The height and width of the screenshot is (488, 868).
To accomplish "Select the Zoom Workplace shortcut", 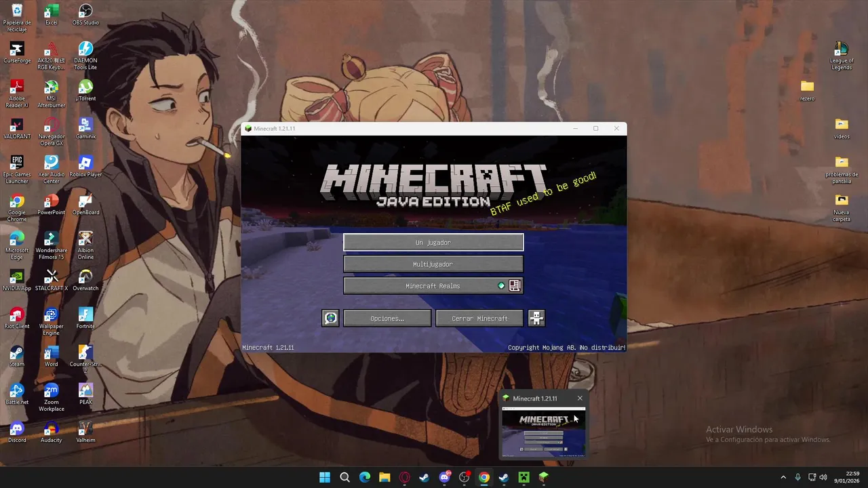I will 51,398.
